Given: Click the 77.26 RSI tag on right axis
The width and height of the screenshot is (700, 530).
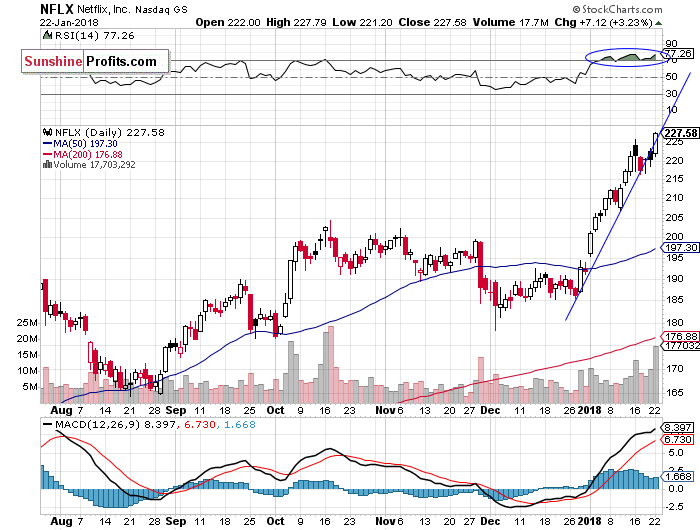Looking at the screenshot, I should click(679, 54).
